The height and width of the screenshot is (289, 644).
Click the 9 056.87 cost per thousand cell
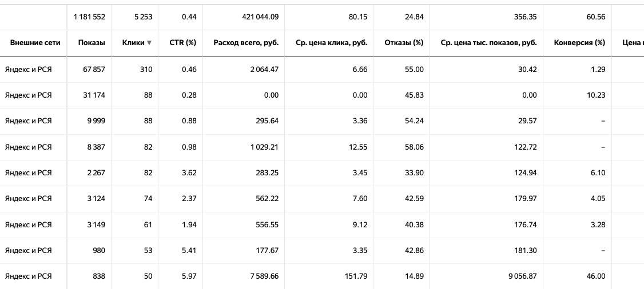519,276
